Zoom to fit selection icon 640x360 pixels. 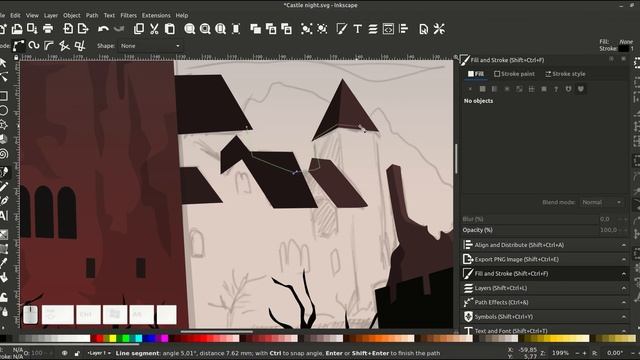(x=189, y=29)
